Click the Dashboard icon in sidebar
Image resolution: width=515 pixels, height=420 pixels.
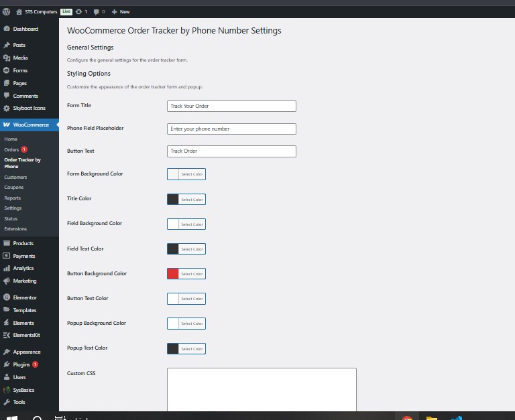[x=7, y=29]
